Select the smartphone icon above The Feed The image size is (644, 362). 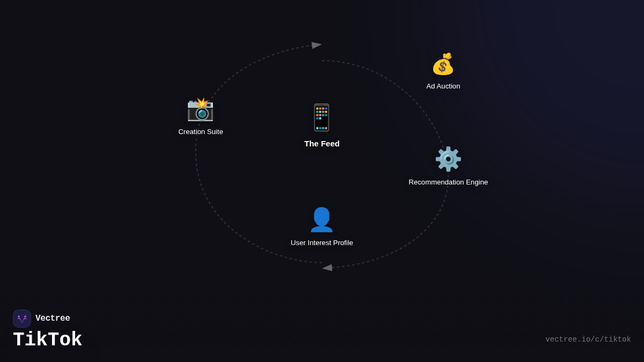point(321,117)
